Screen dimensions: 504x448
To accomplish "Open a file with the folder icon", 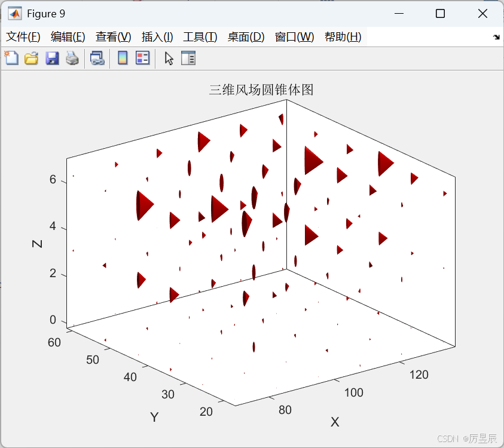I will pyautogui.click(x=32, y=58).
